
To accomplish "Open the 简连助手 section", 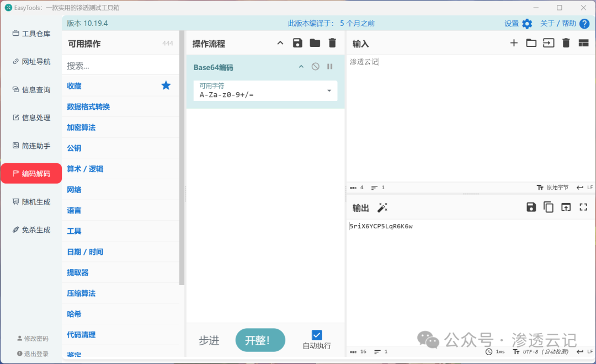I will tap(31, 146).
